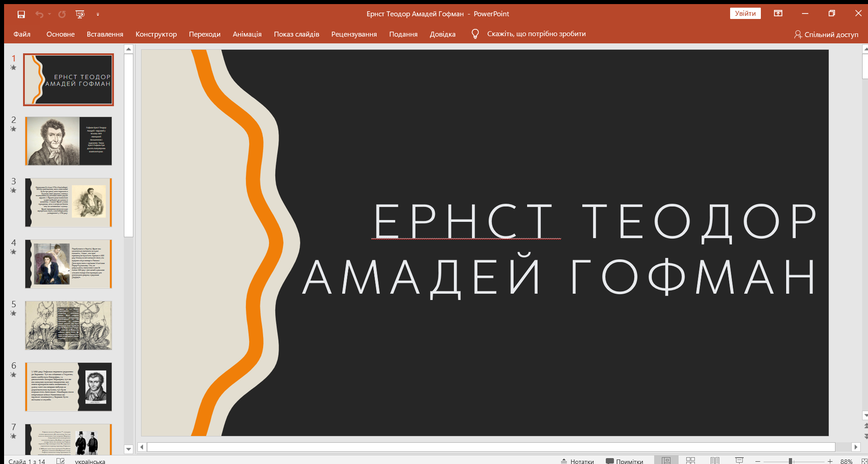Switch to the Конструктор tab
868x464 pixels.
click(x=156, y=34)
